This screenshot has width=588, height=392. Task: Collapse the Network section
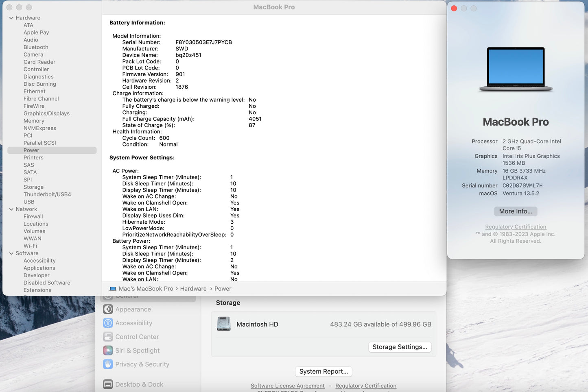coord(11,209)
